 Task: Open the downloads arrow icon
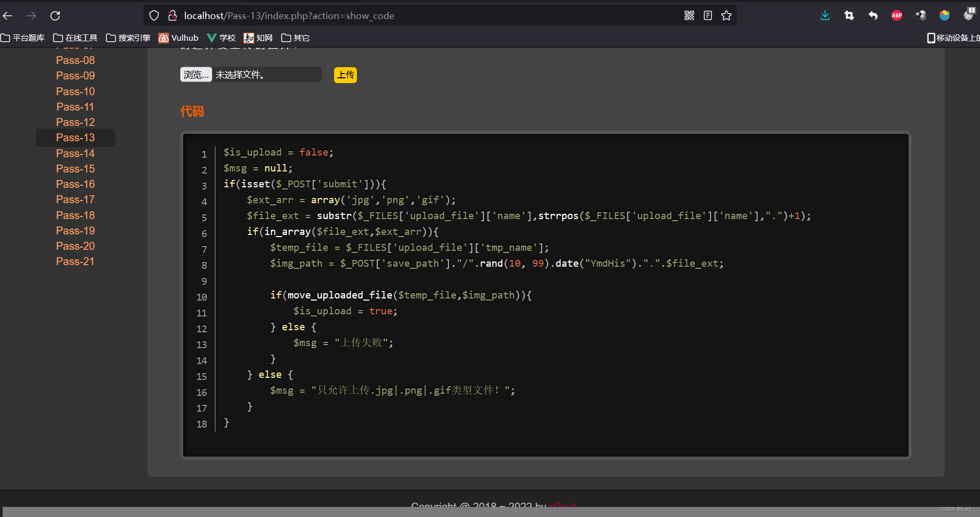[825, 16]
